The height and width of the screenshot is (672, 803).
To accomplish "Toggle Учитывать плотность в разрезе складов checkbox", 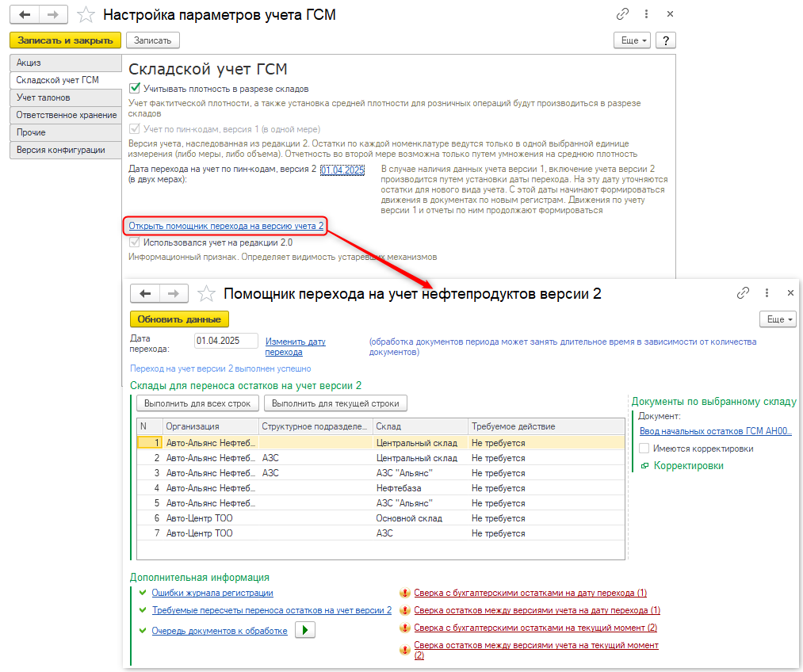I will click(135, 89).
